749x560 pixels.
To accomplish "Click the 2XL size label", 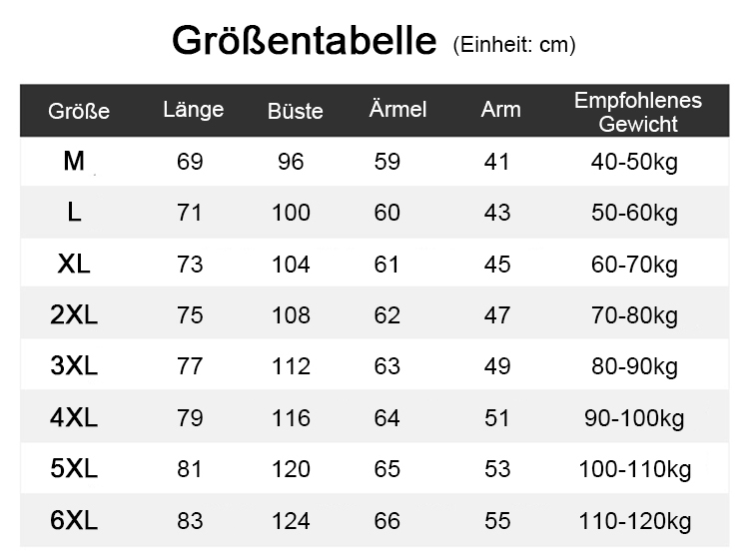I will tap(74, 315).
